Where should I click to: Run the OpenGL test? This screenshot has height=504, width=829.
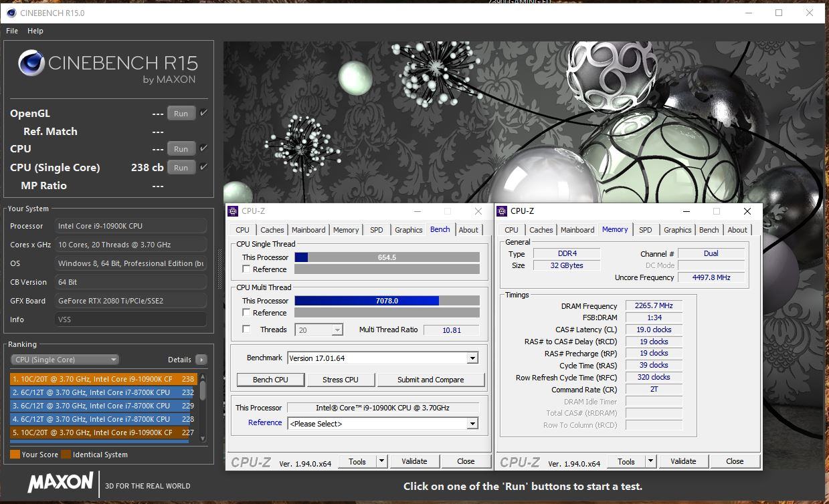[181, 114]
